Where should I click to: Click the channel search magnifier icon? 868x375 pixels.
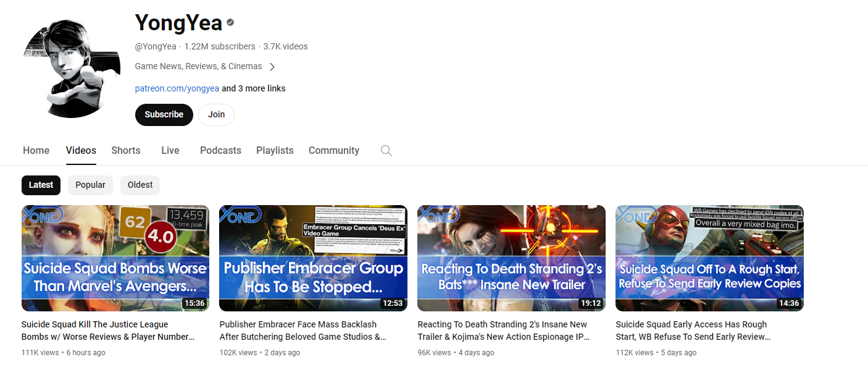386,151
